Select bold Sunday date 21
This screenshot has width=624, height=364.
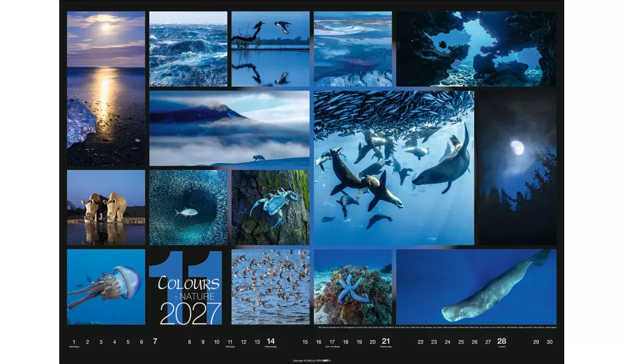(x=386, y=341)
